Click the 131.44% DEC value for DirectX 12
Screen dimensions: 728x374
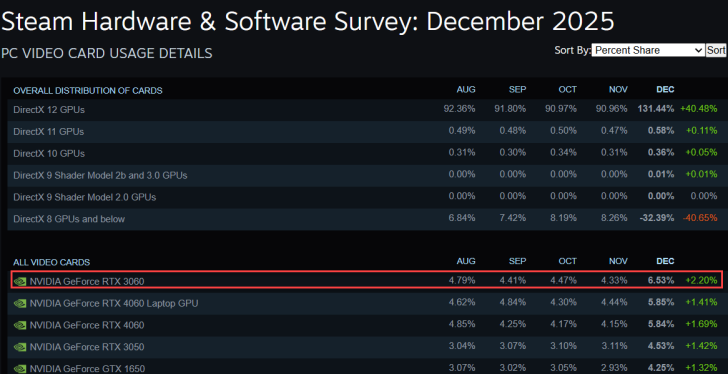[656, 109]
